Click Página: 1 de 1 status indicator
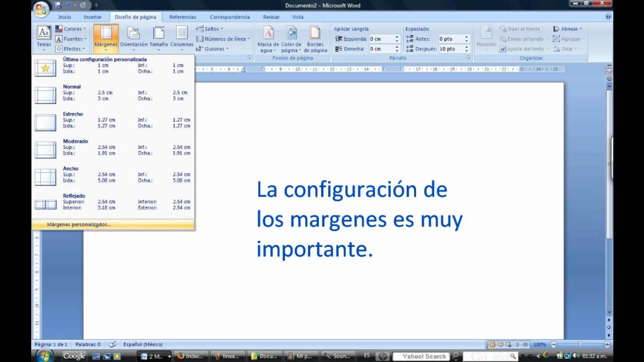Viewport: 644px width, 362px height. point(51,344)
